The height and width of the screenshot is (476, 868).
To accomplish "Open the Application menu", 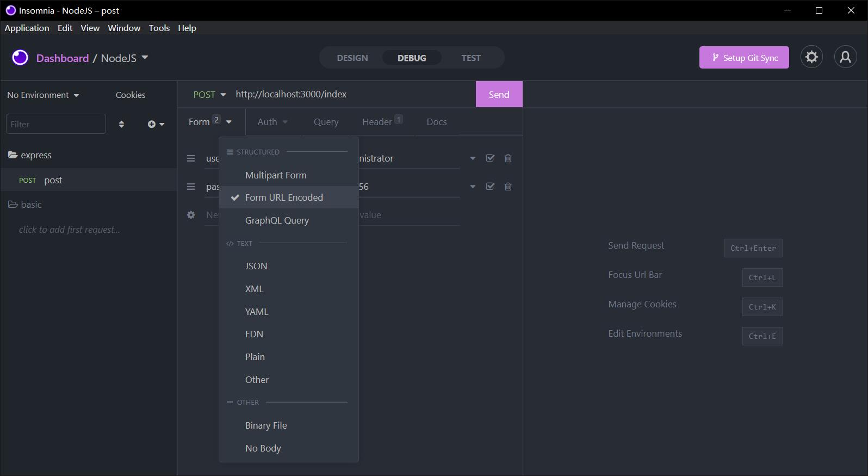I will coord(27,28).
